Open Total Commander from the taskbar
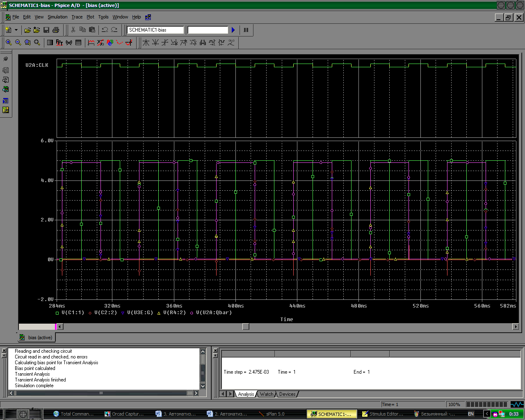The image size is (525, 420). [73, 414]
